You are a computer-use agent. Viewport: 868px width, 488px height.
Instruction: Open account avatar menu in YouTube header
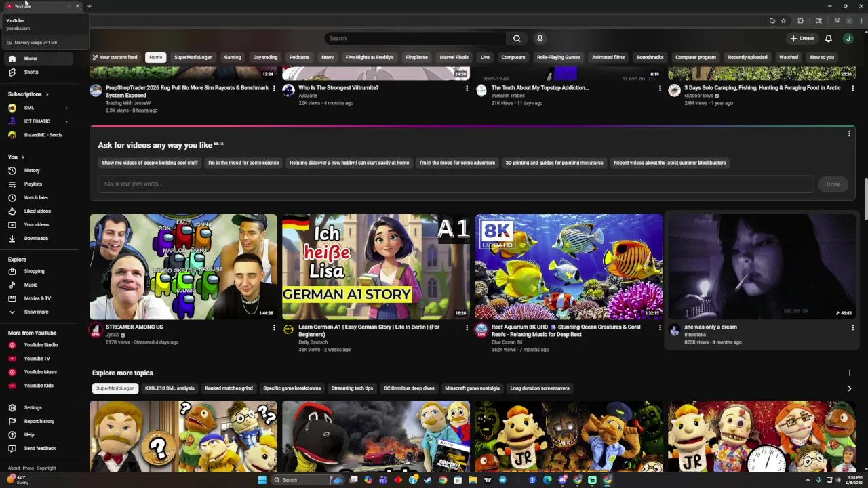(848, 39)
